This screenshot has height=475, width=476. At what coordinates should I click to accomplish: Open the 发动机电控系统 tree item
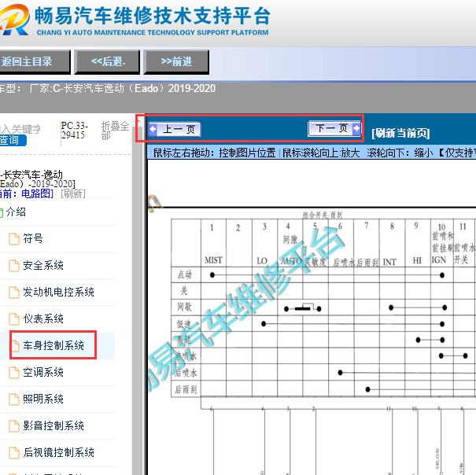(x=58, y=292)
